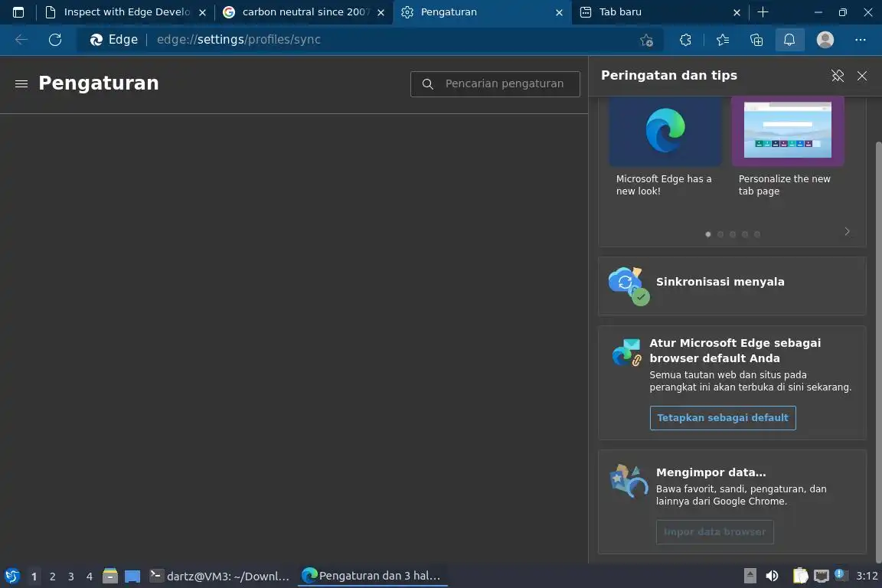Open the profile avatar icon
Image resolution: width=882 pixels, height=588 pixels.
pos(825,39)
